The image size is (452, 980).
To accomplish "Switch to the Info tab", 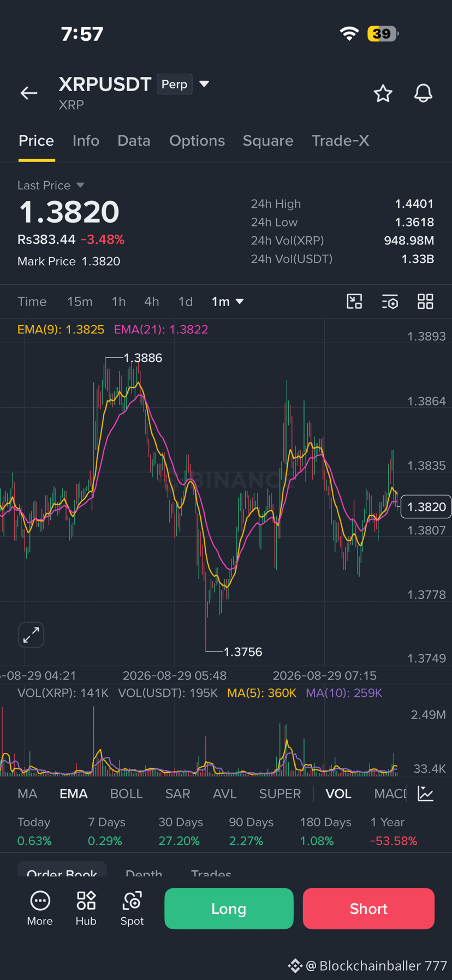I will 86,141.
